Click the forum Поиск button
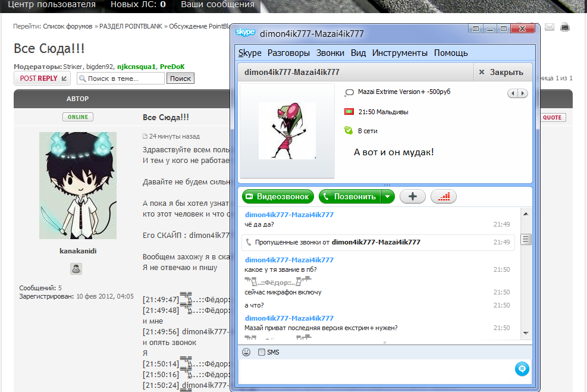 click(x=180, y=79)
